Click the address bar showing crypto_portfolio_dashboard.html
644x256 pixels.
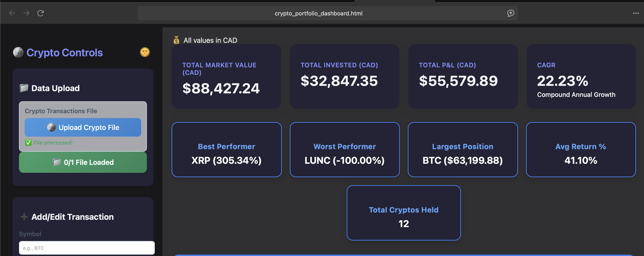[318, 13]
